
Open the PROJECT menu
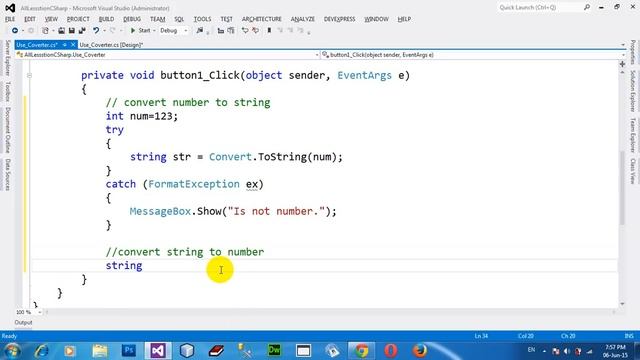78,19
